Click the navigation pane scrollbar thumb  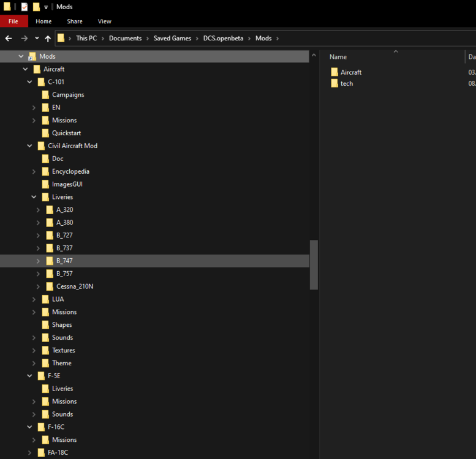(x=314, y=264)
